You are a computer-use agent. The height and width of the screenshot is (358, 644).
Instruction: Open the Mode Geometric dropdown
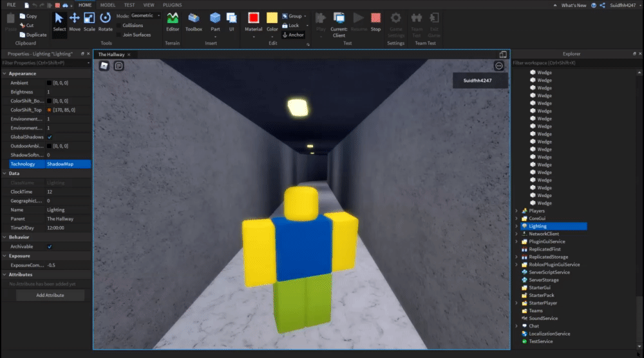coord(145,15)
